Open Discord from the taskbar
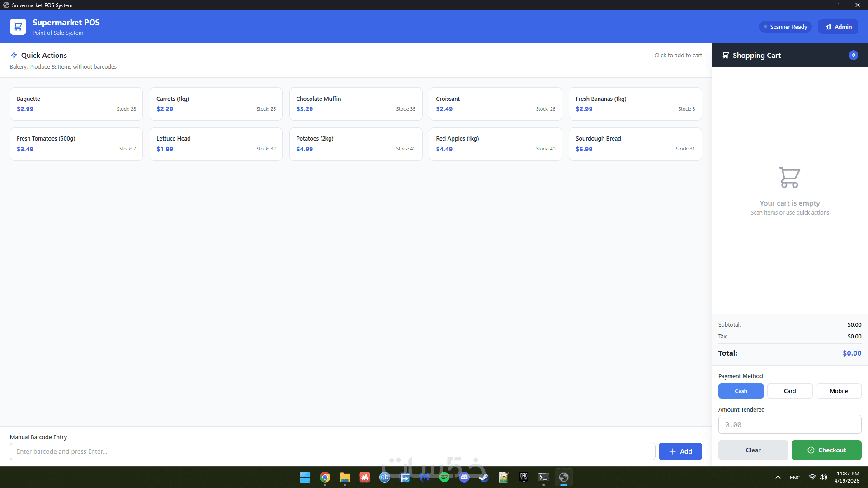This screenshot has width=868, height=488. pos(464,477)
